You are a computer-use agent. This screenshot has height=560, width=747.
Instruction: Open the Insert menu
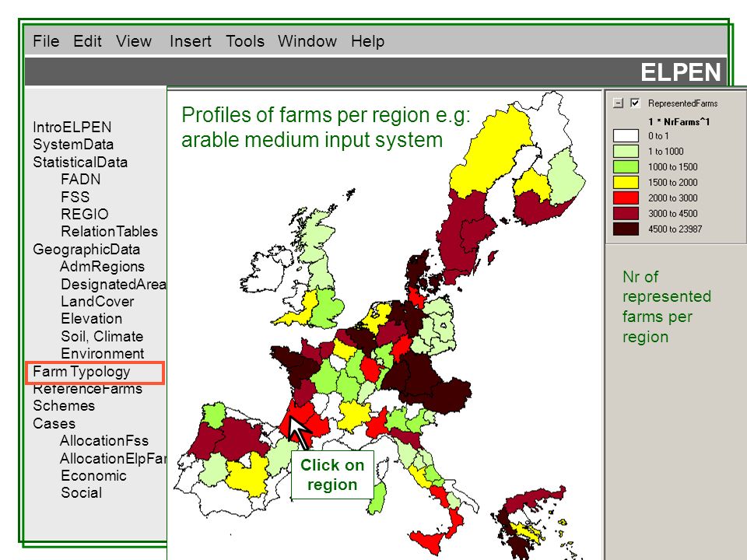pyautogui.click(x=191, y=41)
